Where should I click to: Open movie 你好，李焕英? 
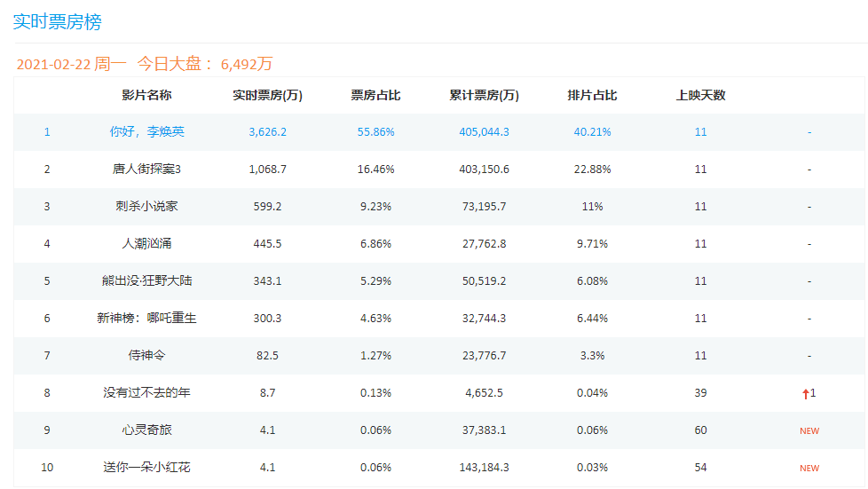click(146, 131)
